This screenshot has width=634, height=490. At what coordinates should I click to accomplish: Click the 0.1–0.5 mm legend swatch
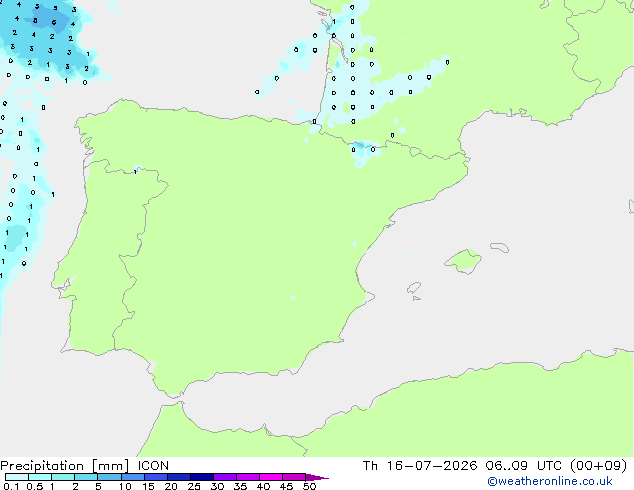coord(17,477)
